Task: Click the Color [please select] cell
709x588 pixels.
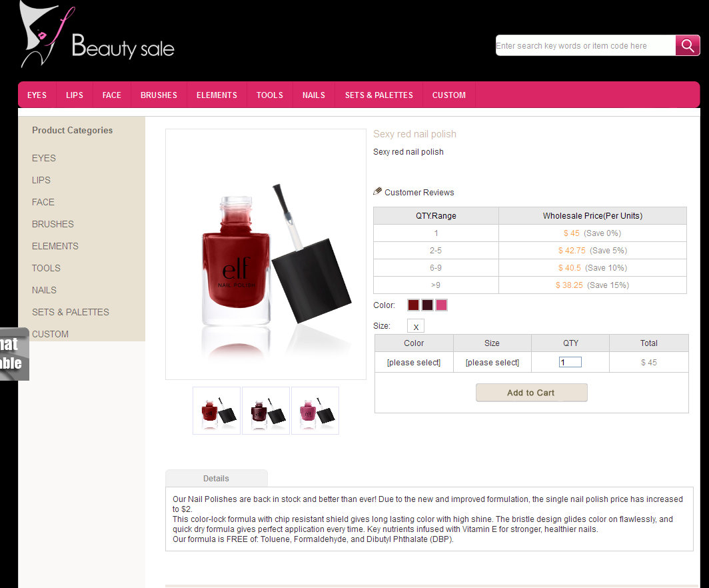Action: click(414, 362)
